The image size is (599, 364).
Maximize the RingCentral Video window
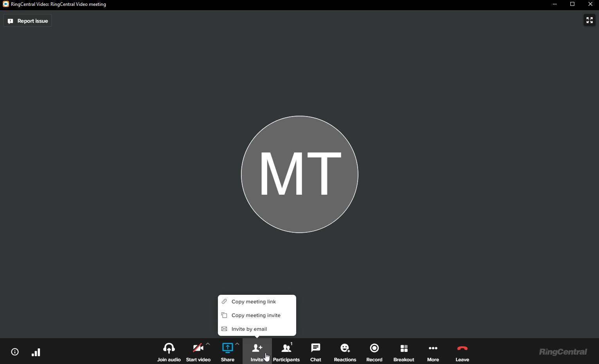pos(572,4)
